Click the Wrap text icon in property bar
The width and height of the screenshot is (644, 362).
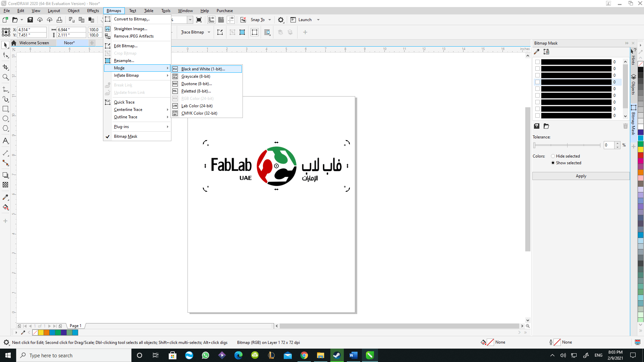267,32
